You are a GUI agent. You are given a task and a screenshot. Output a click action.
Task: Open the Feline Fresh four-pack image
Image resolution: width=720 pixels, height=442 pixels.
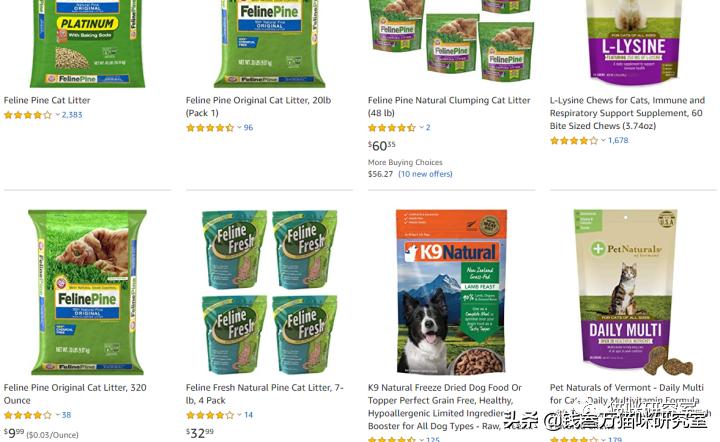(270, 292)
